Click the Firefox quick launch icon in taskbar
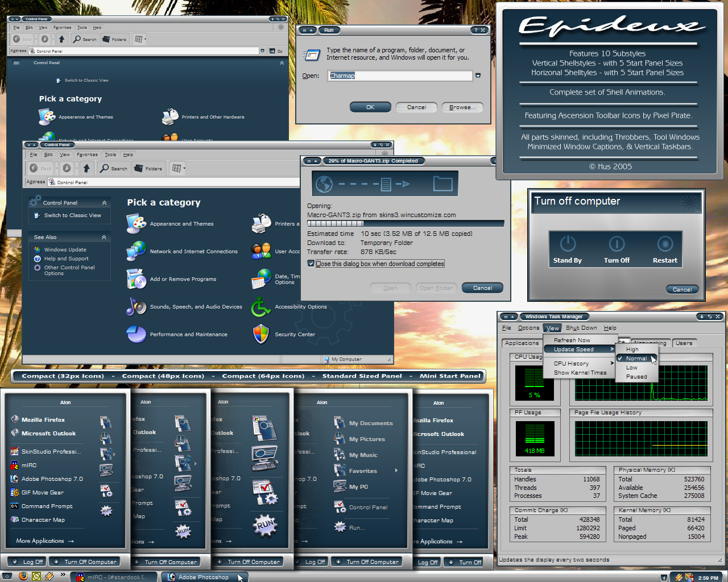The width and height of the screenshot is (728, 582). point(23,576)
